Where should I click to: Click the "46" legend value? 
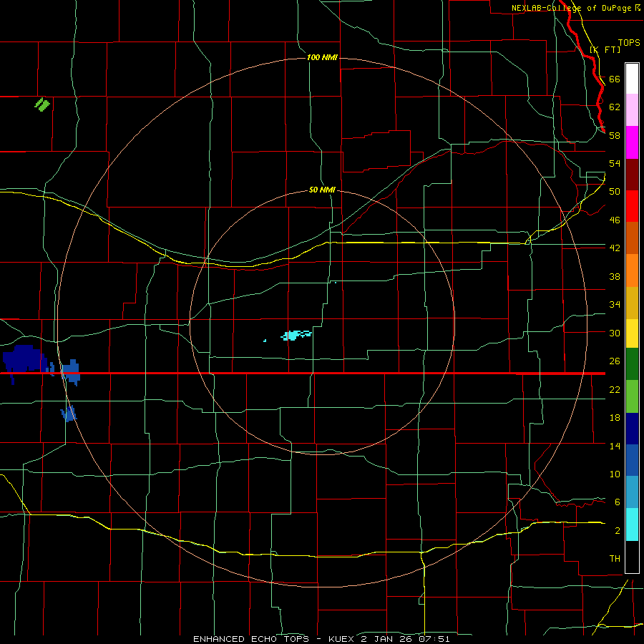[x=615, y=220]
